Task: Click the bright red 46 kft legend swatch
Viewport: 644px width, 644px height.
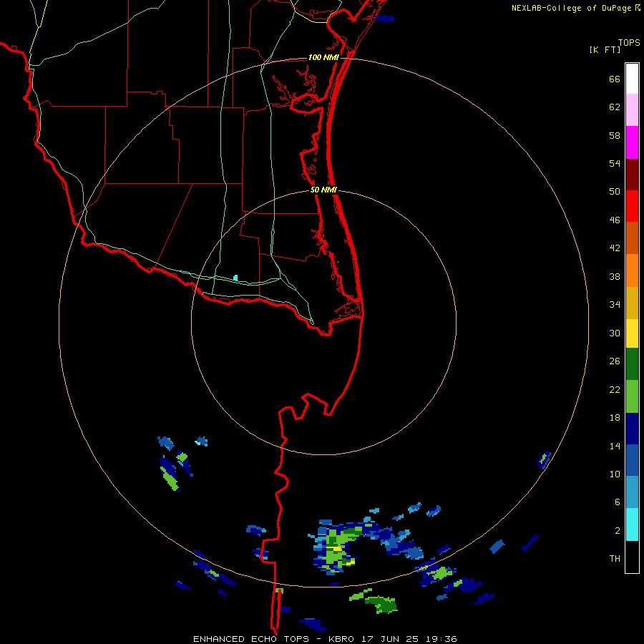Action: (632, 207)
